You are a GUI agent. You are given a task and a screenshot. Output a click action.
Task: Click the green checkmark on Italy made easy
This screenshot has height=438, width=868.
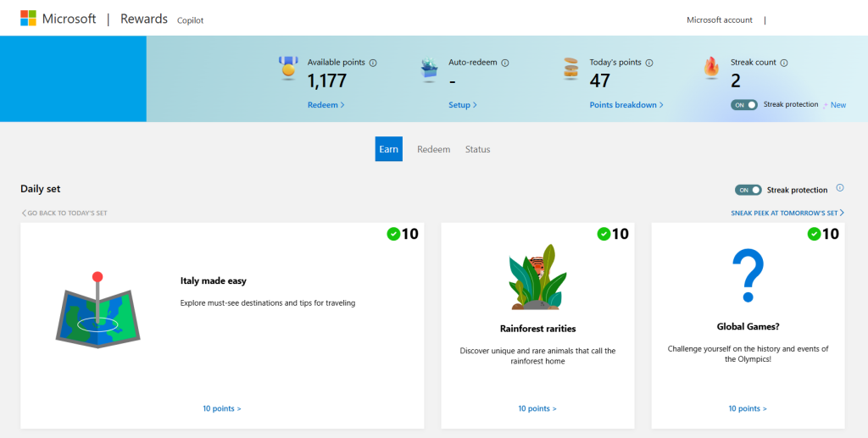(x=393, y=235)
